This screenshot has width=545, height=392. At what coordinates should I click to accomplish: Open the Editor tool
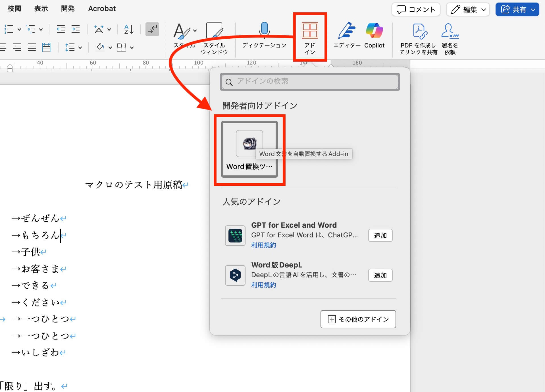347,35
